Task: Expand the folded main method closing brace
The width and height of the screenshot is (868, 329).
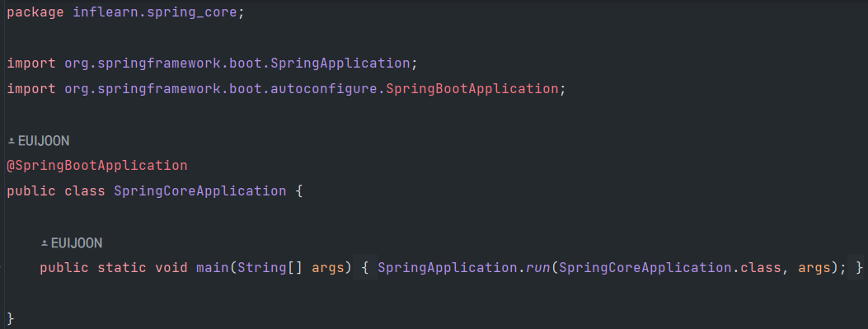Action: pos(859,268)
